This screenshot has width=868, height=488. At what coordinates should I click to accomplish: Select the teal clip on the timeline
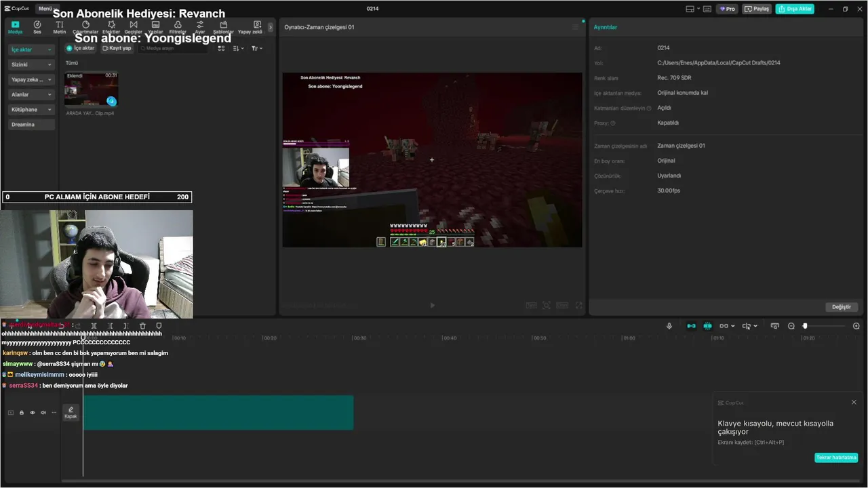pos(218,412)
